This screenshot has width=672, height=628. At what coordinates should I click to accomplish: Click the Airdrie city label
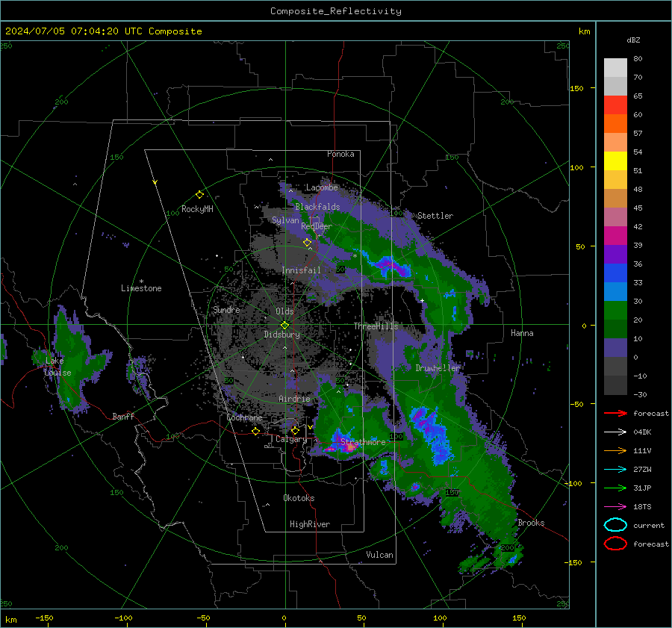[294, 399]
